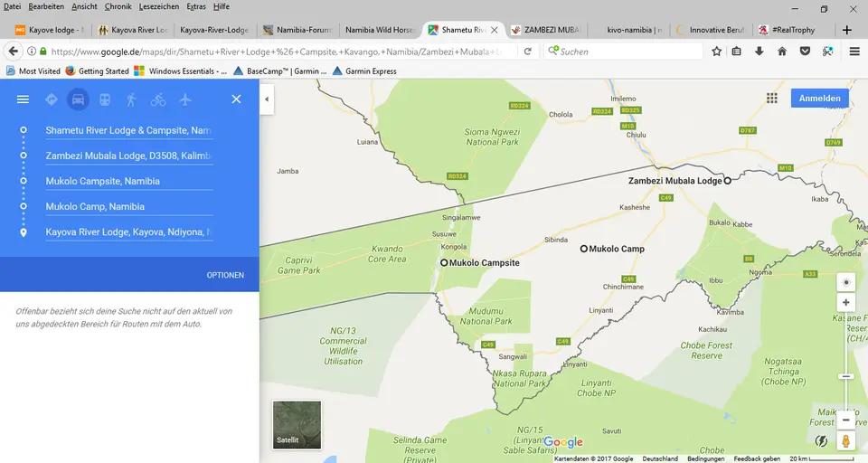868x463 pixels.
Task: Open the Pocket icon
Action: 805,52
